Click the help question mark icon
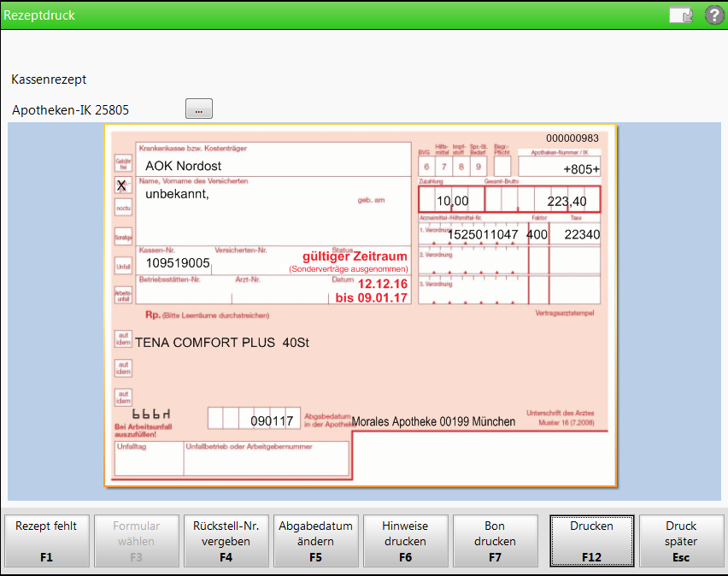The height and width of the screenshot is (576, 728). point(713,15)
